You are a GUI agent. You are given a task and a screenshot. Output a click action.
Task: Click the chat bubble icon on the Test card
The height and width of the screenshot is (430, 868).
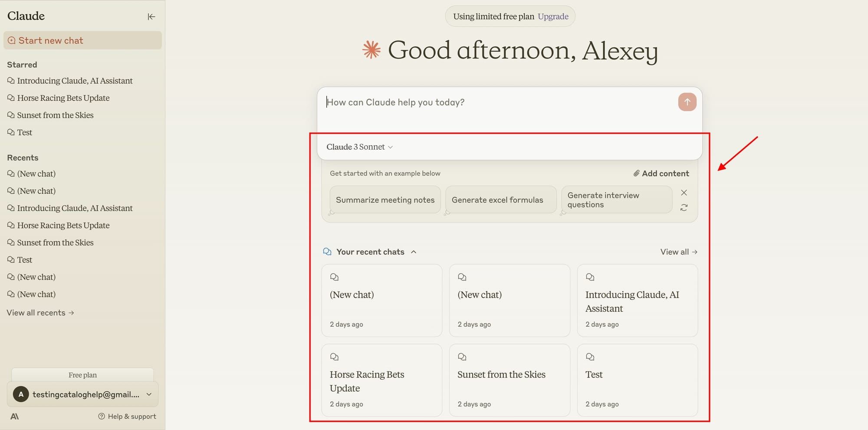[x=590, y=357]
